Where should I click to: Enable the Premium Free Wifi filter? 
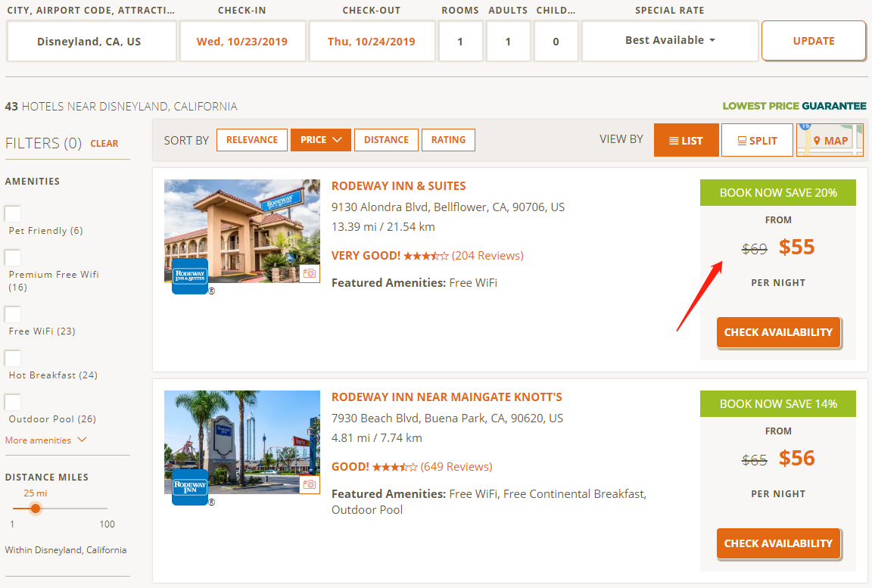pos(13,258)
